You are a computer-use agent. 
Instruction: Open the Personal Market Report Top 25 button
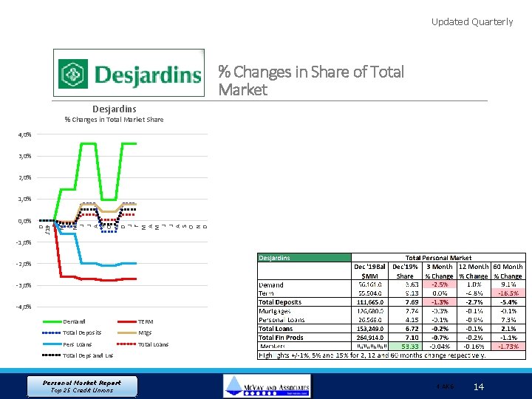point(82,386)
